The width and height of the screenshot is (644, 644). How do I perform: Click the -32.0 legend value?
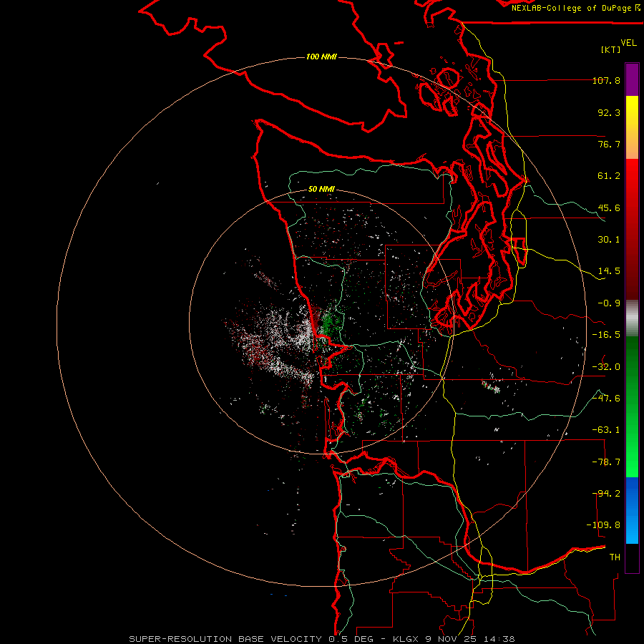tap(606, 367)
